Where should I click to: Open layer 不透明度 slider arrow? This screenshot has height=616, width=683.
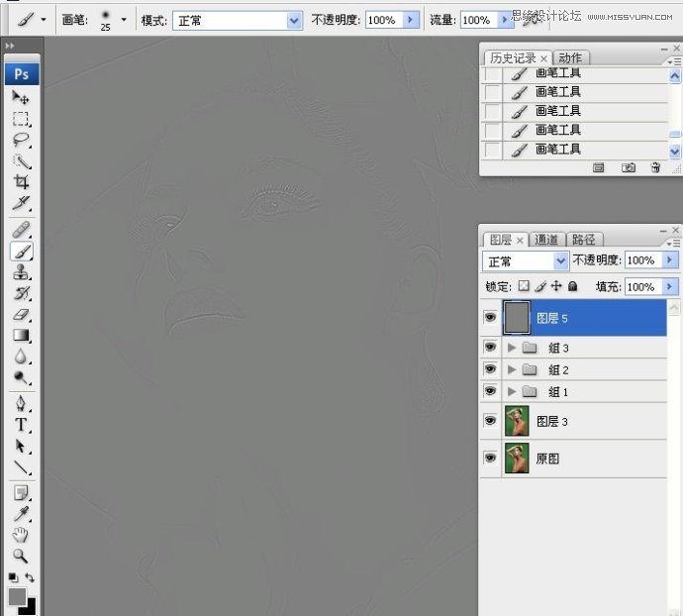click(x=670, y=260)
